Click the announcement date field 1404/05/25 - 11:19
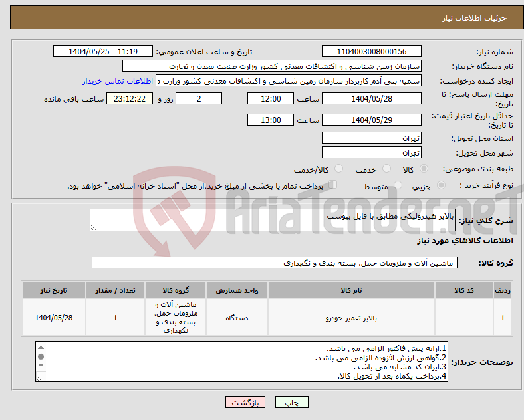This screenshot has width=524, height=420. [x=103, y=52]
